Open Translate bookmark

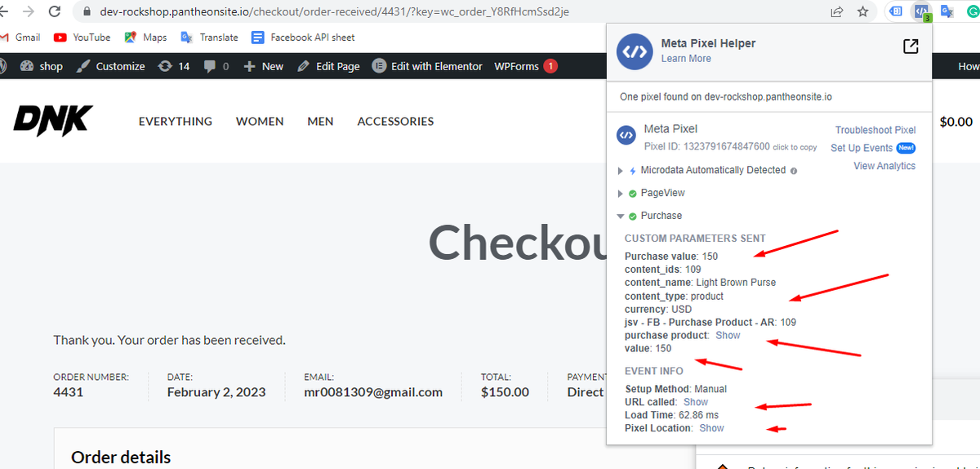(209, 38)
